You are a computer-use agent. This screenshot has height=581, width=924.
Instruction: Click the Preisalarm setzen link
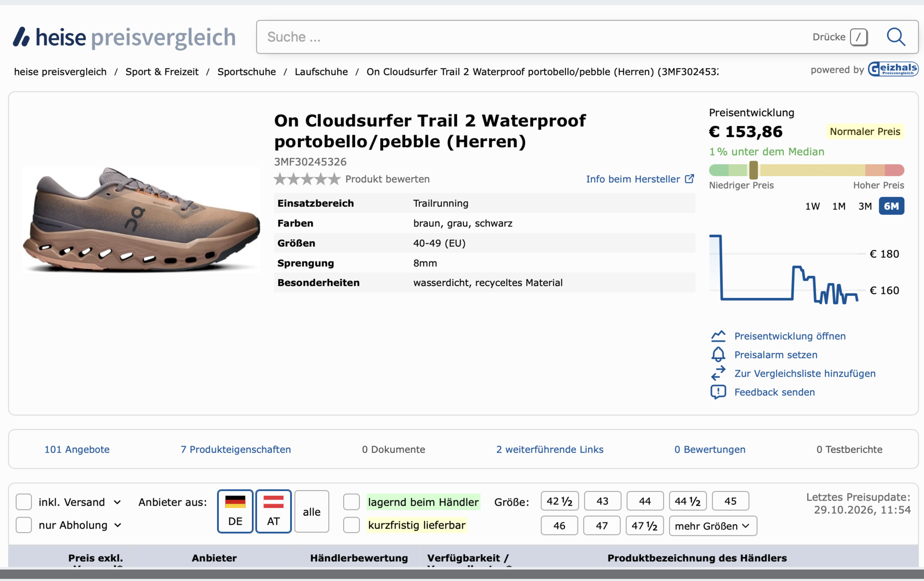click(x=776, y=355)
